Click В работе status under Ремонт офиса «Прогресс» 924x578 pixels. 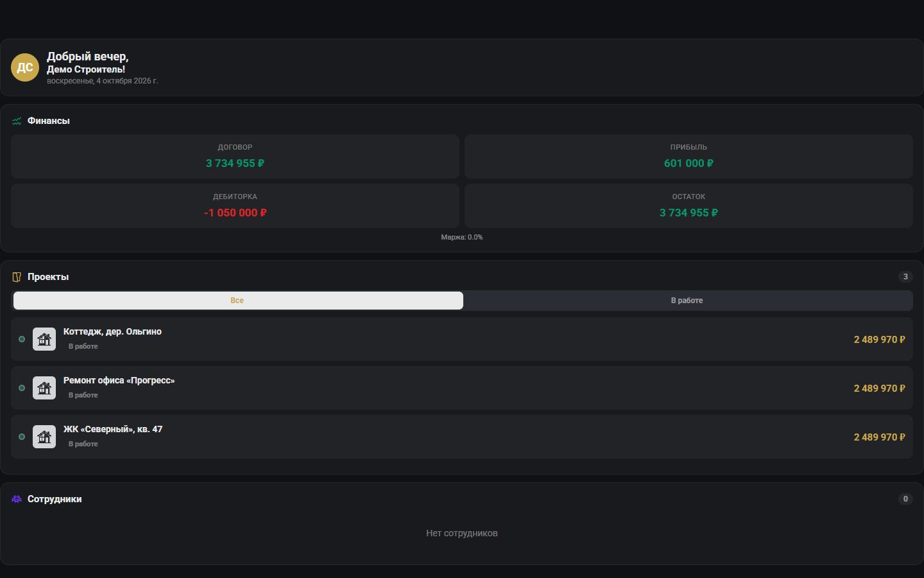83,395
